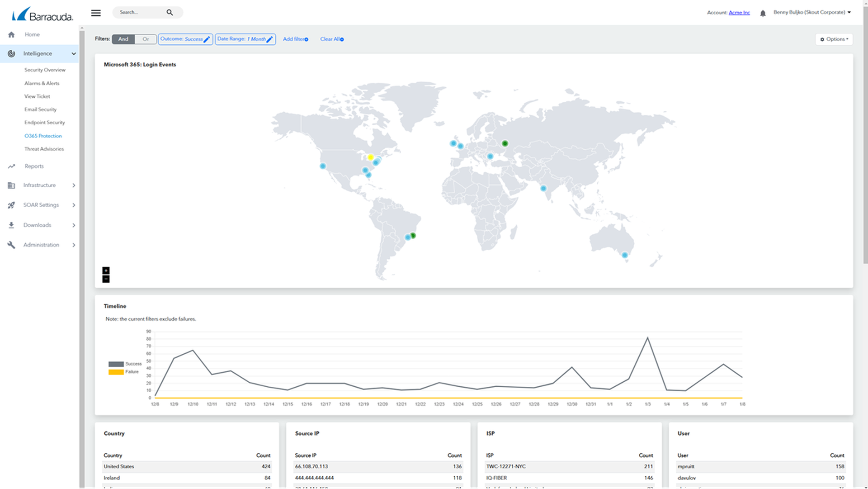This screenshot has width=868, height=489.
Task: Open Threat Advisories page
Action: pos(44,149)
